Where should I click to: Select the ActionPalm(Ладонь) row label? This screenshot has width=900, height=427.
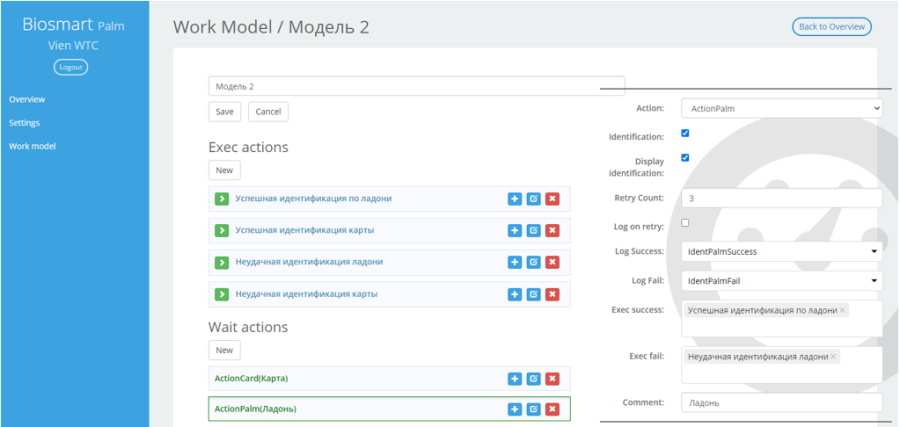[x=255, y=409]
